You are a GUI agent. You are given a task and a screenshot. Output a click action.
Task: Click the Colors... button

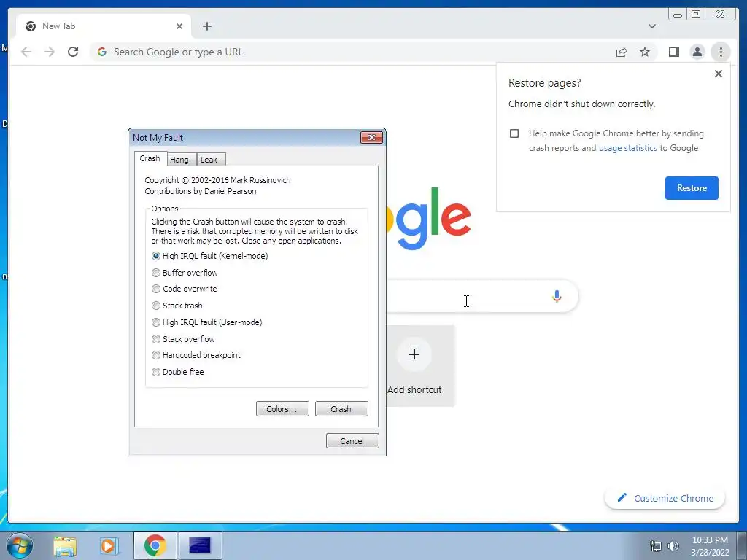tap(282, 409)
